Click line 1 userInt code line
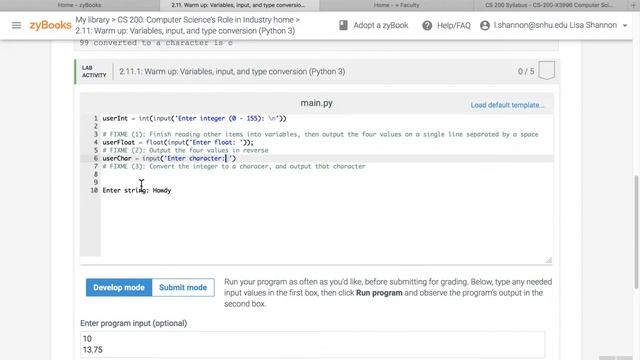This screenshot has height=360, width=640. coord(194,118)
